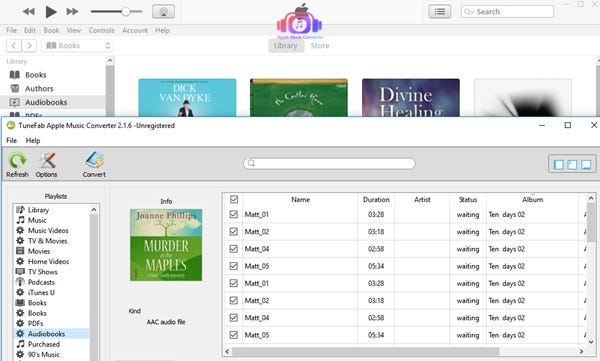This screenshot has width=600, height=361.
Task: Open the Account menu in iTunes
Action: [x=135, y=30]
